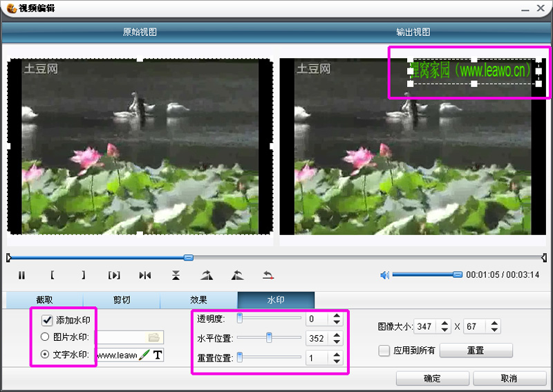Click the 原始视图 header label
Image resolution: width=553 pixels, height=392 pixels.
pyautogui.click(x=140, y=32)
